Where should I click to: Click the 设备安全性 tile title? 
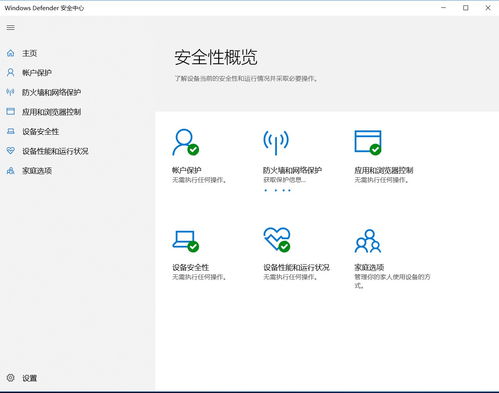pos(190,267)
